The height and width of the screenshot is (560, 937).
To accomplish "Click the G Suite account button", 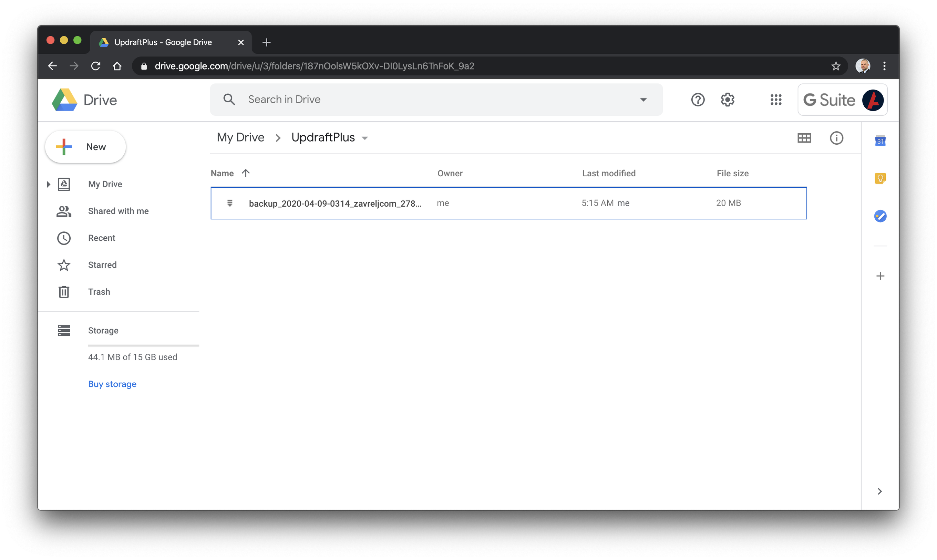I will point(842,100).
